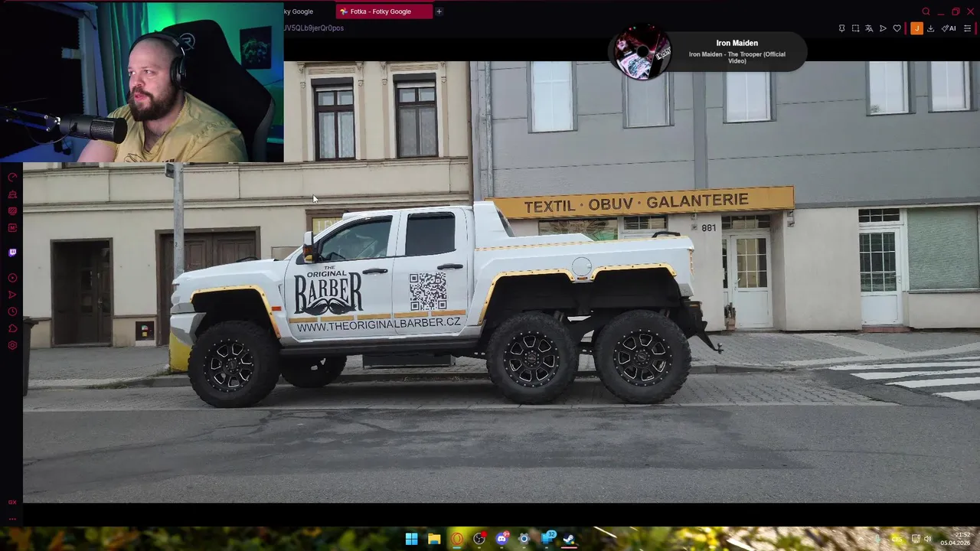Open the orange J profile button

point(916,28)
